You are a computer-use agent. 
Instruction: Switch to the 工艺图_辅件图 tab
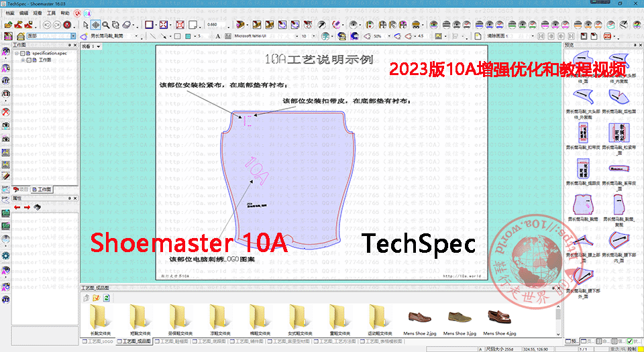[248, 341]
